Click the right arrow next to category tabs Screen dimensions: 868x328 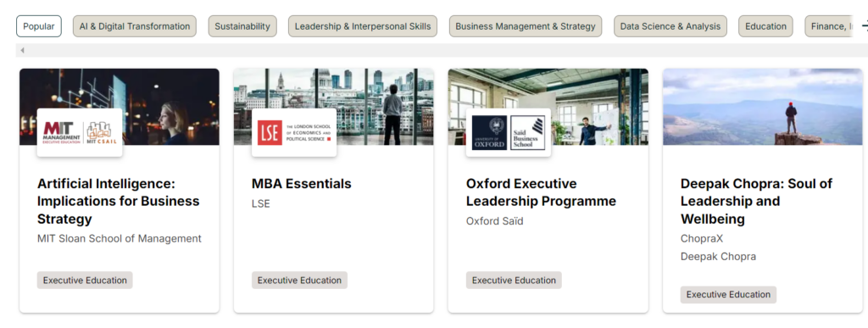coord(863,26)
